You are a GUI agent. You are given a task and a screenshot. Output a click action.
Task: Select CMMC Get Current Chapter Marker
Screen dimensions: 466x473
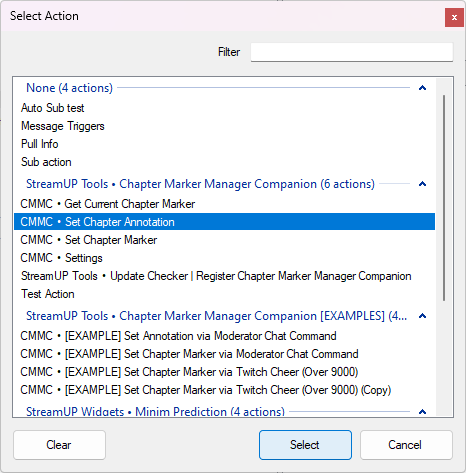224,204
